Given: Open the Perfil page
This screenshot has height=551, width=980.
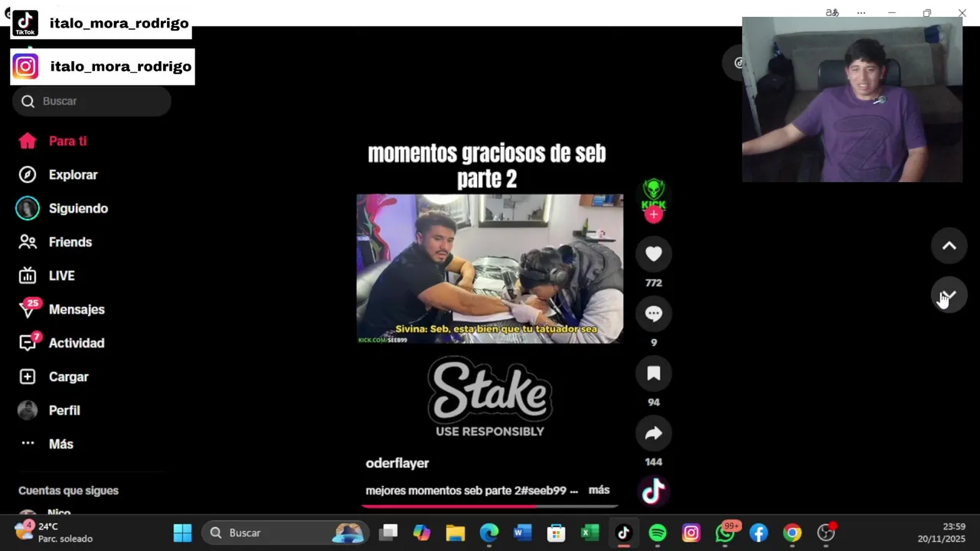Looking at the screenshot, I should click(49, 410).
